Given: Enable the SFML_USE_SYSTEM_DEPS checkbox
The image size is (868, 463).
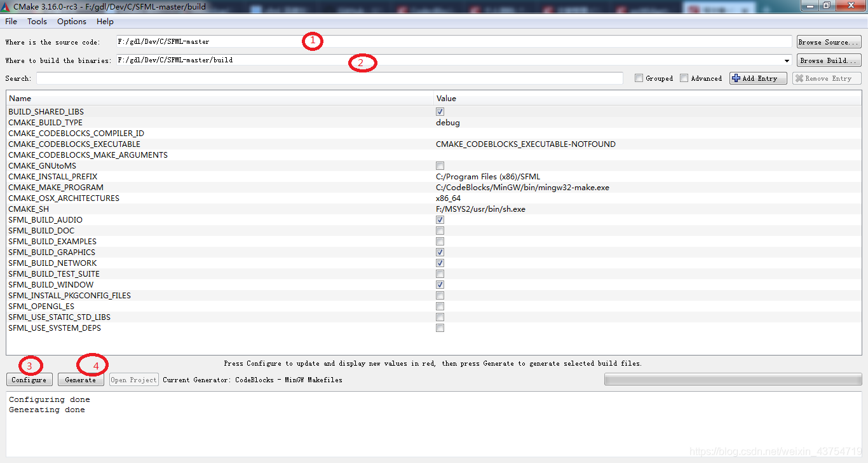Looking at the screenshot, I should [x=440, y=328].
